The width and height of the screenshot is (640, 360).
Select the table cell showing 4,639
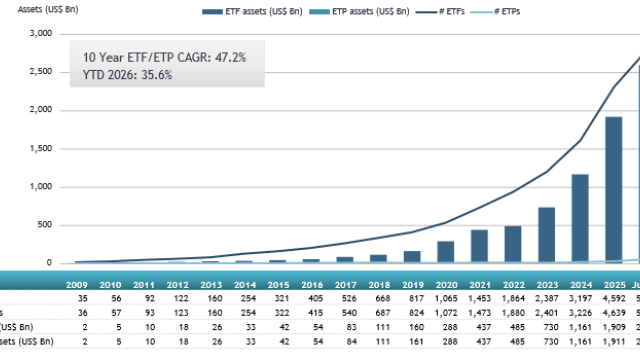pos(614,313)
